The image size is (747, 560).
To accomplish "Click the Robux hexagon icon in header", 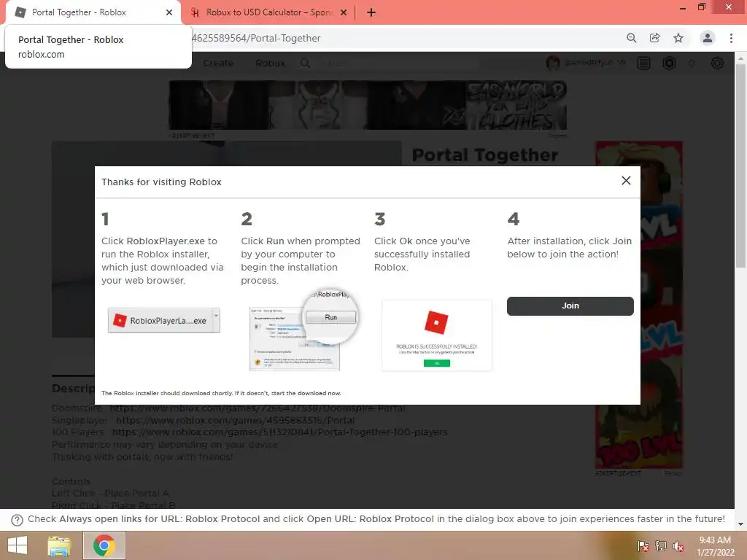I will [670, 63].
